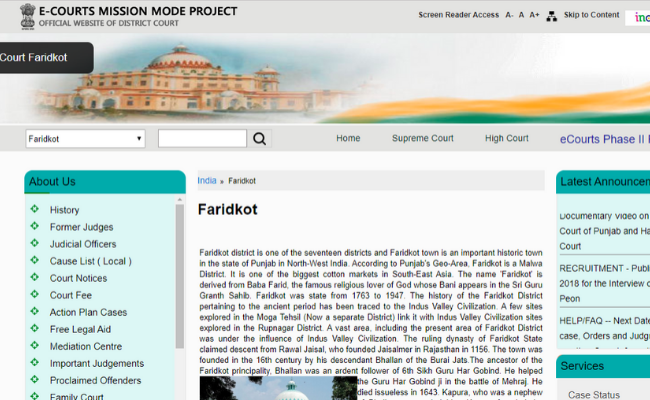Viewport: 650px width, 400px height.
Task: Open the Home menu item
Action: [x=348, y=139]
